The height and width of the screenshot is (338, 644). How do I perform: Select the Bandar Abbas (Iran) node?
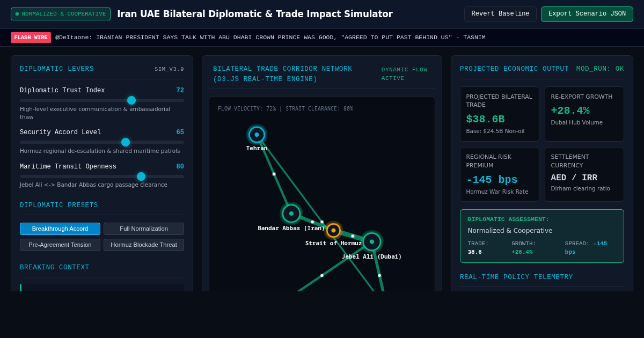[x=291, y=214]
